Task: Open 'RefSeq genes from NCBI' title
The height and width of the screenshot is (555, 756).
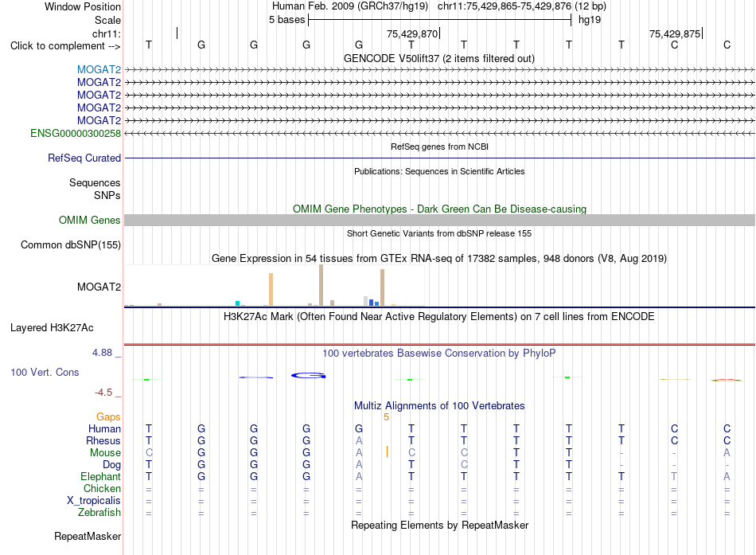Action: click(440, 147)
